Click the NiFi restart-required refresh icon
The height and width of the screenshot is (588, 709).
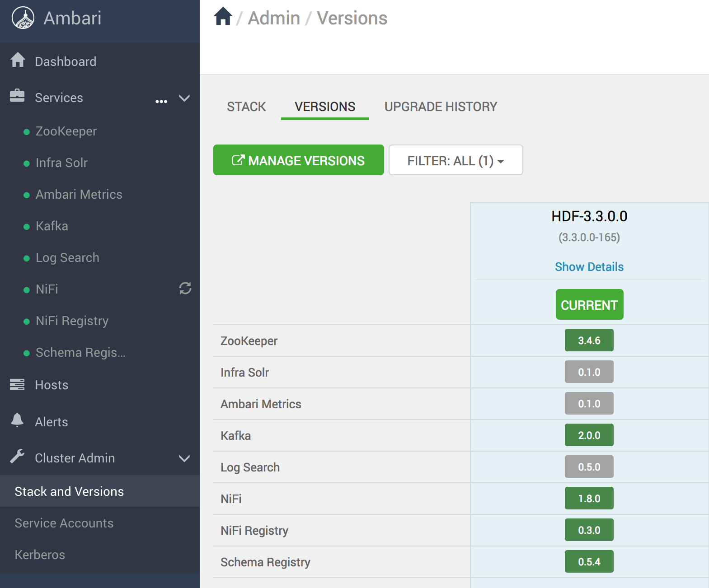click(x=185, y=288)
